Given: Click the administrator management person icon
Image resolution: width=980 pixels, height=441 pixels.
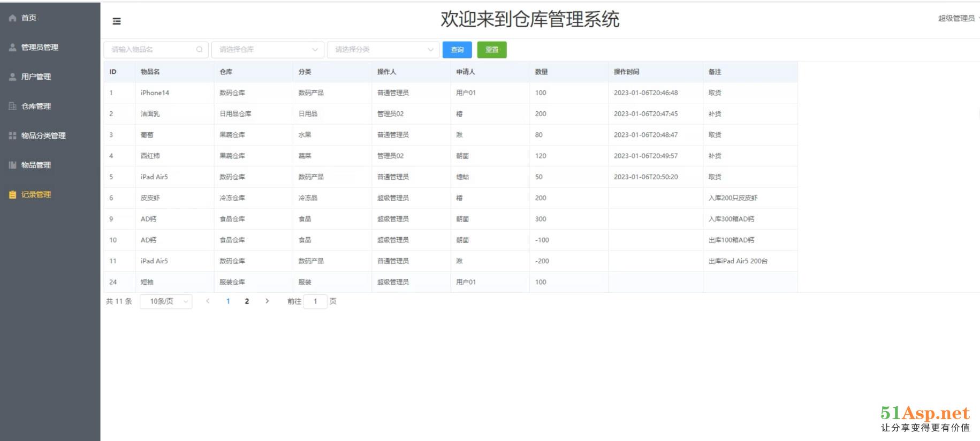Looking at the screenshot, I should [12, 48].
